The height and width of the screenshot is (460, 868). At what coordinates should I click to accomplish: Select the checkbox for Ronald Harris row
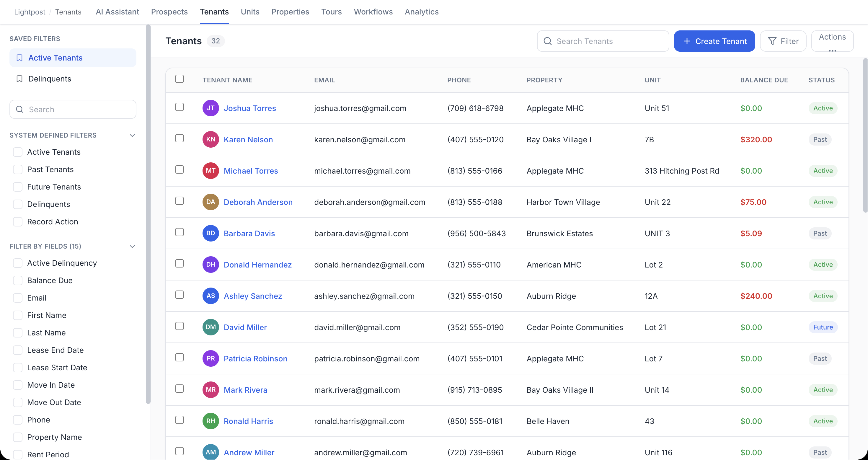(180, 420)
